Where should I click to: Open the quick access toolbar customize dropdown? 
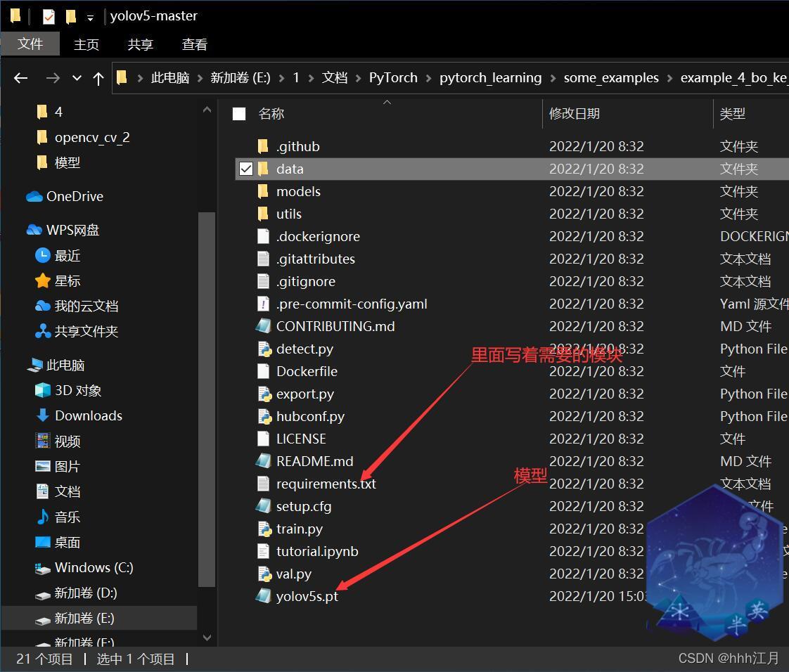coord(90,18)
